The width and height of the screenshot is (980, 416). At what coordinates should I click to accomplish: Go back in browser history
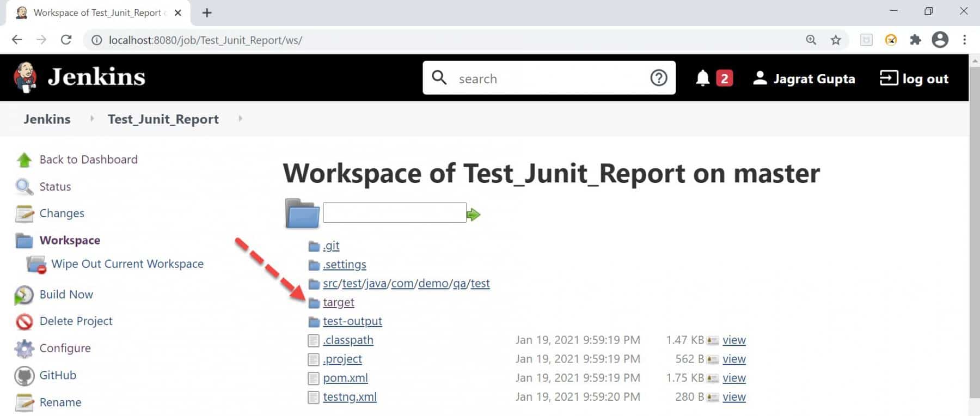17,40
